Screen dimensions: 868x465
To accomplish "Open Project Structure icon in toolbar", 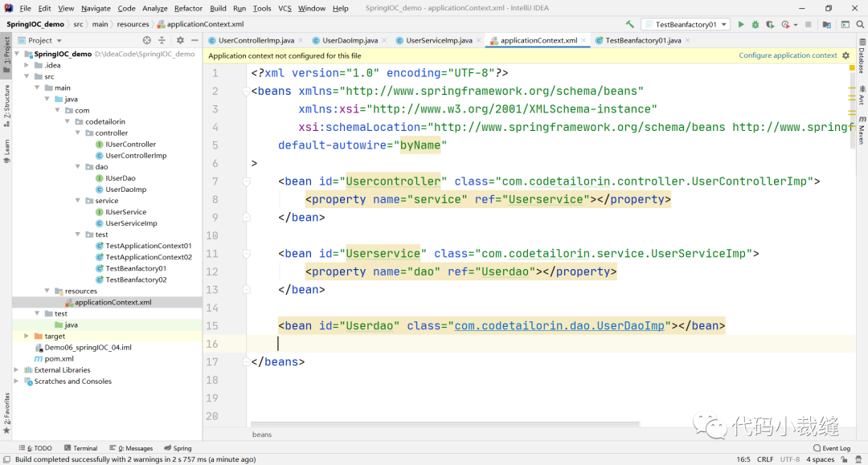I will point(828,25).
